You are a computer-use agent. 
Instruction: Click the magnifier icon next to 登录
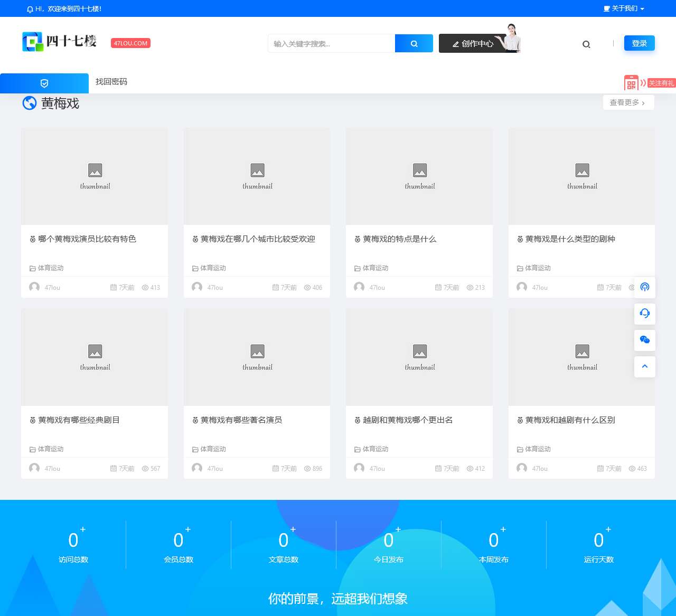586,44
